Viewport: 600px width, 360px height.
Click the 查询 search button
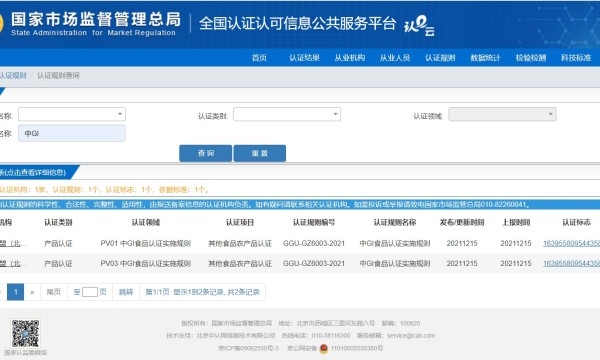[205, 153]
